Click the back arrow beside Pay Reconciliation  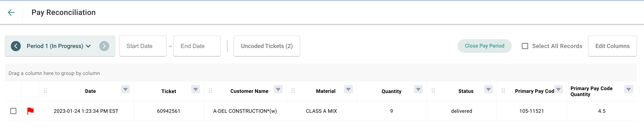coord(11,12)
